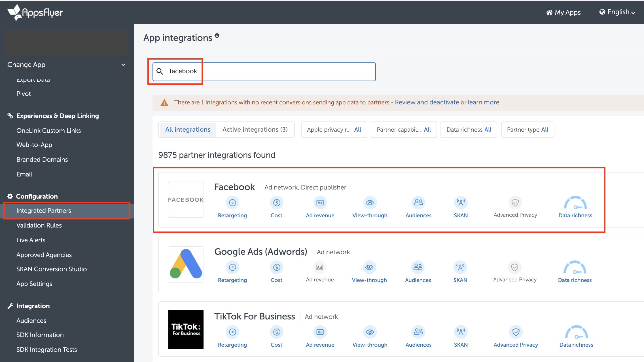Click Facebook's SKAN antenna icon
Screen dimensions: 644x362
click(x=461, y=203)
